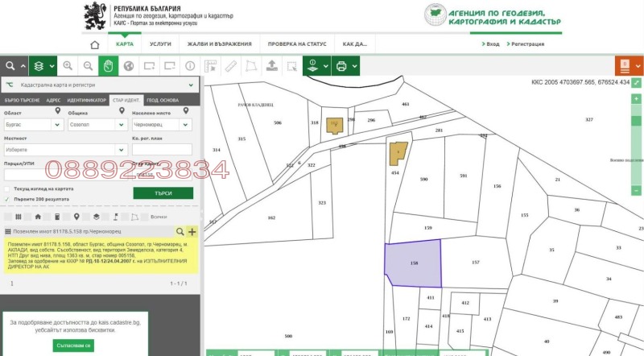Switch to the ГЕОД. ОСНОВА tab
The image size is (644, 356).
pyautogui.click(x=163, y=101)
